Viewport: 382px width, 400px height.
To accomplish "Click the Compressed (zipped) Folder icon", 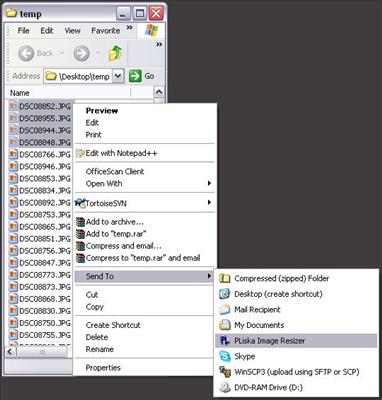I will 225,278.
